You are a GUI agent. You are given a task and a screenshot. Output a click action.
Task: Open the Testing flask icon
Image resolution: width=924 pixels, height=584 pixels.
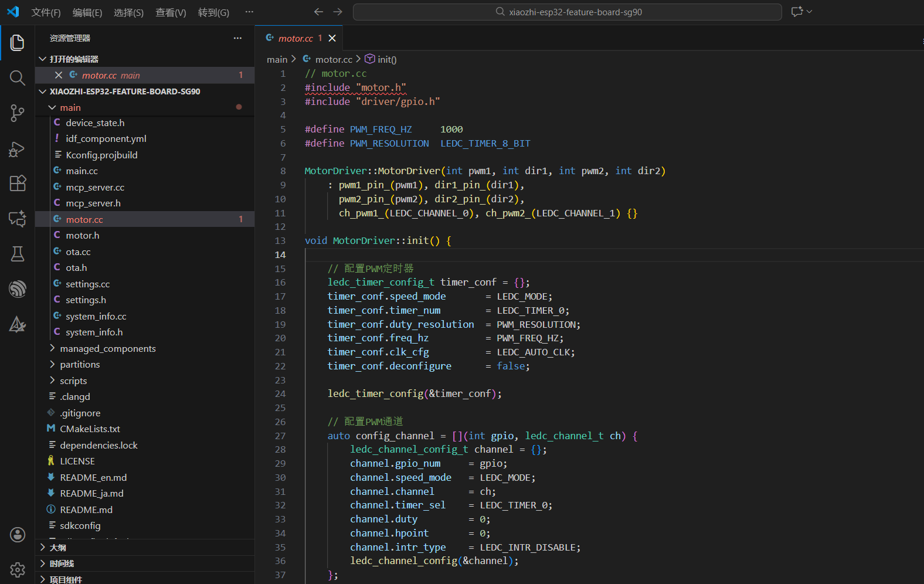18,254
